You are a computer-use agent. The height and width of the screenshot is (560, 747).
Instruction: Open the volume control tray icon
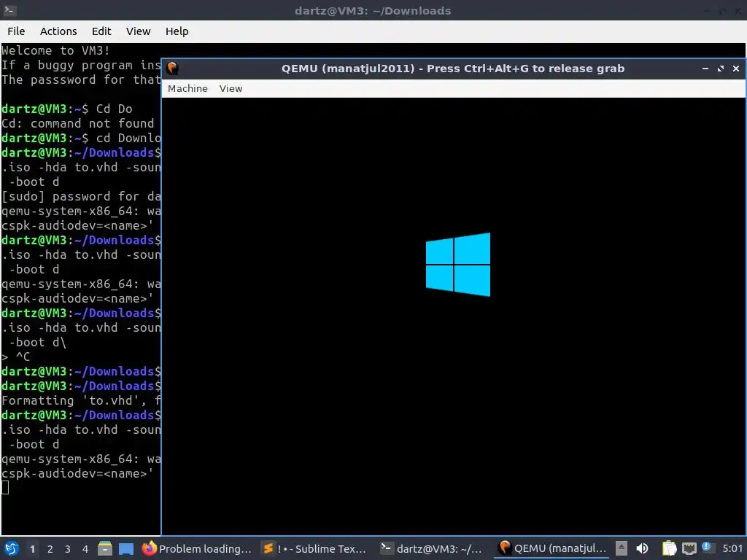tap(642, 548)
